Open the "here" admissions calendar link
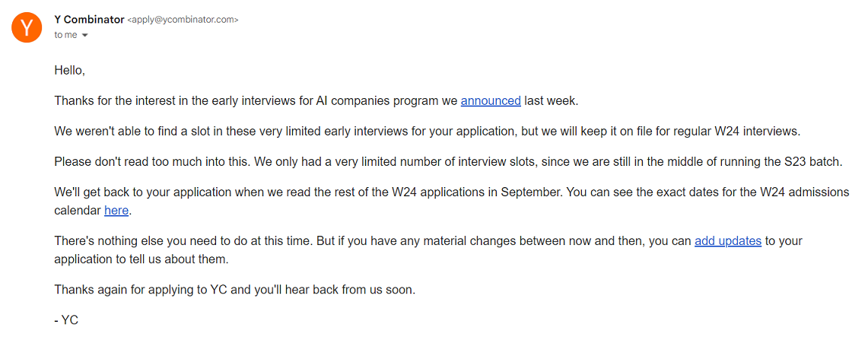 click(x=116, y=210)
